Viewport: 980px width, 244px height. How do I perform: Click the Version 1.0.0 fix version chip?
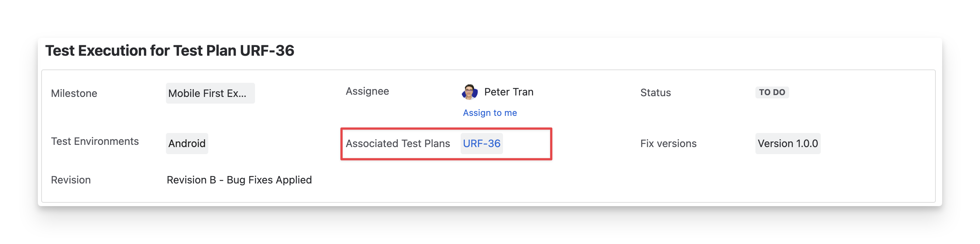(x=787, y=143)
